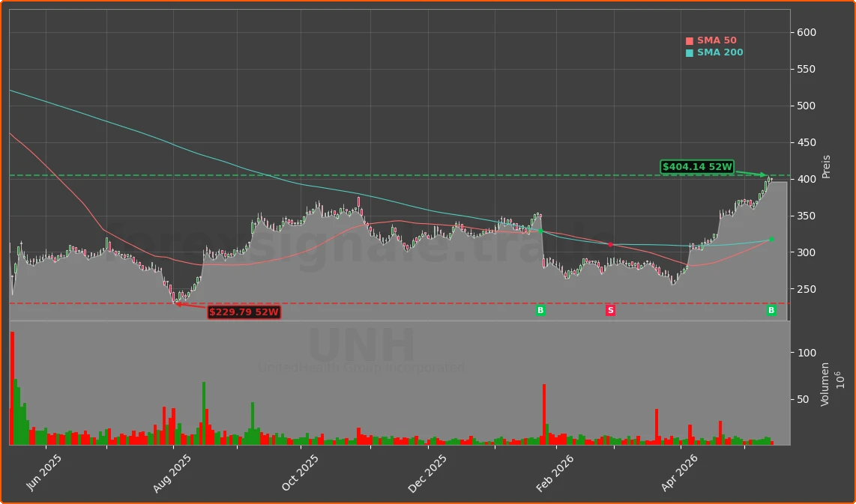Click the 100 volume axis tick

click(807, 353)
